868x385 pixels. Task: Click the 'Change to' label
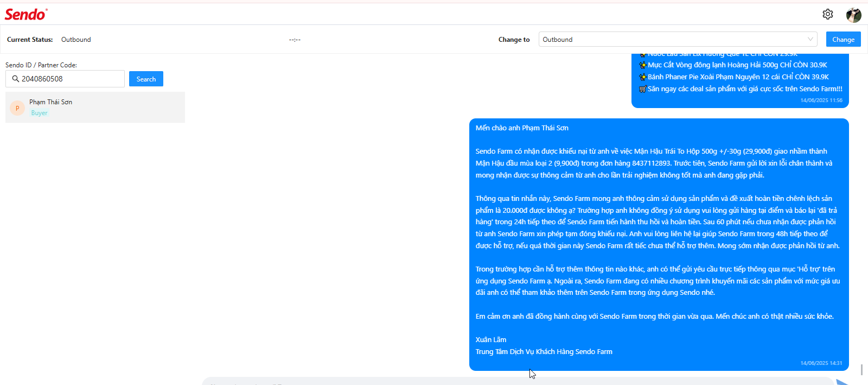point(514,40)
